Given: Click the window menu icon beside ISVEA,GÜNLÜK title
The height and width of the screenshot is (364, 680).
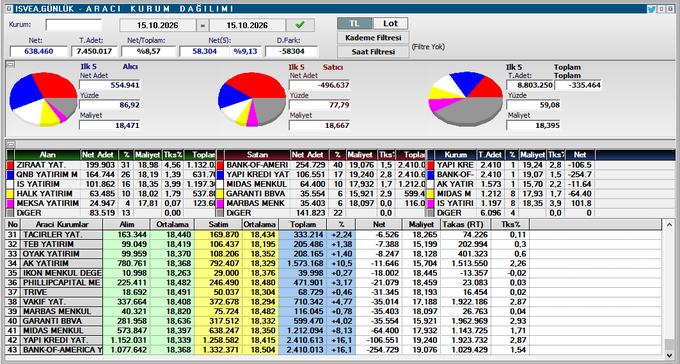Looking at the screenshot, I should pos(9,9).
